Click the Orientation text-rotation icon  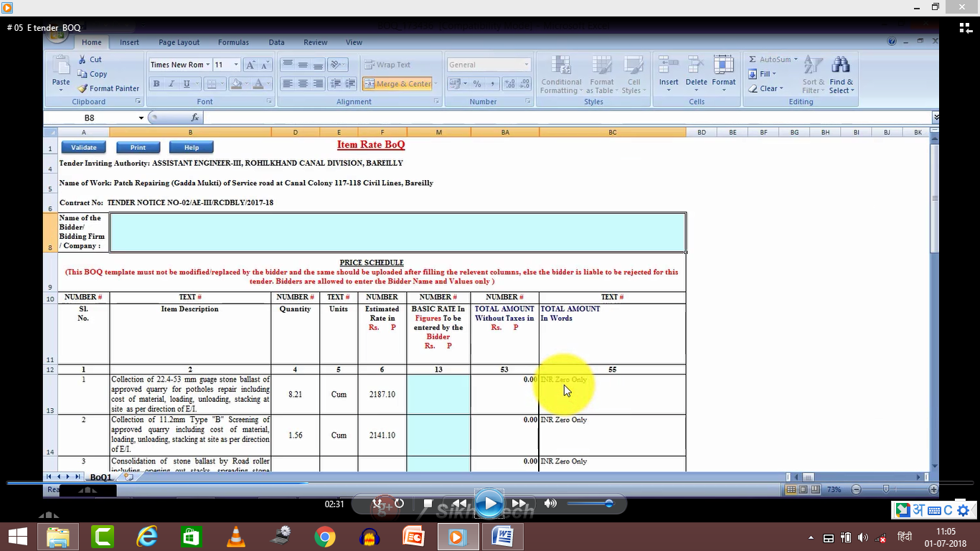[336, 65]
